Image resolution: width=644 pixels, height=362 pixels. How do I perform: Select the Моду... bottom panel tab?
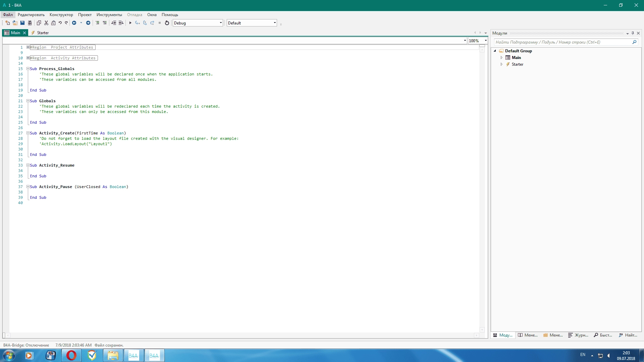pyautogui.click(x=503, y=335)
